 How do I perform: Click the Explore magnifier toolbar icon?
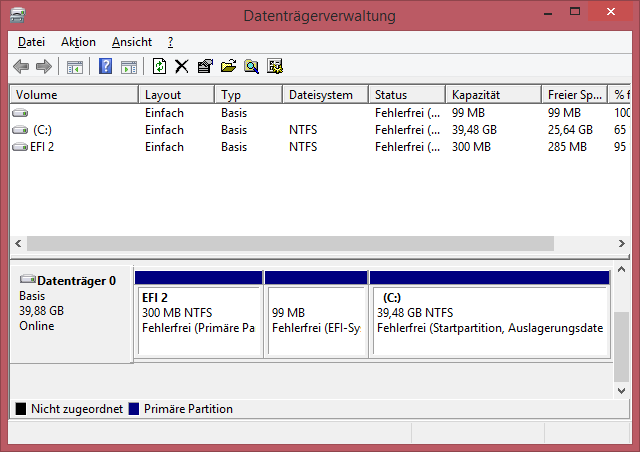point(251,66)
